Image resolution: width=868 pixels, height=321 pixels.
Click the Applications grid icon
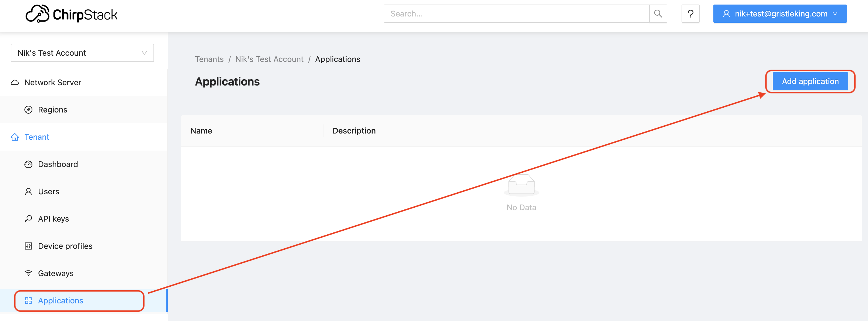click(x=29, y=301)
